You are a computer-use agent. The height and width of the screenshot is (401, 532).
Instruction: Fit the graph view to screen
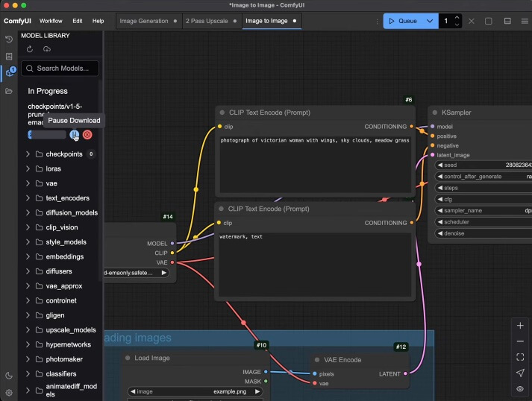click(x=520, y=357)
